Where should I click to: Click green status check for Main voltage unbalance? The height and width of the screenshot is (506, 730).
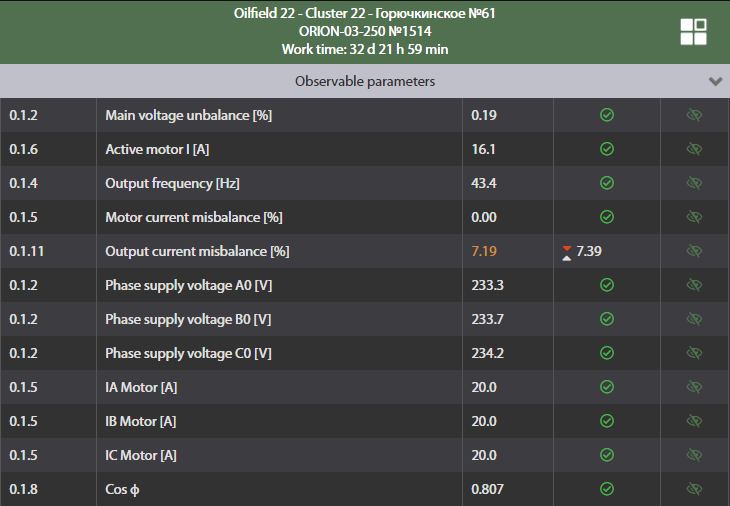[x=606, y=115]
